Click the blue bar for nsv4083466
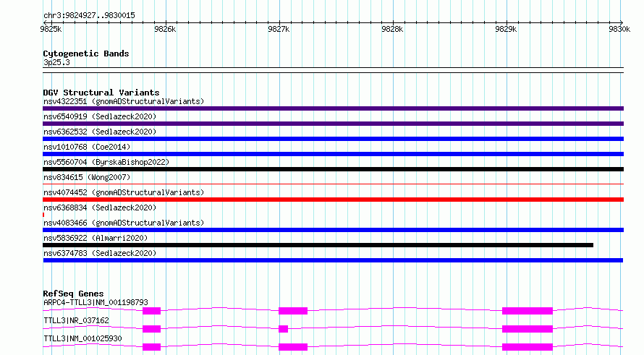Image resolution: width=644 pixels, height=355 pixels. [333, 230]
